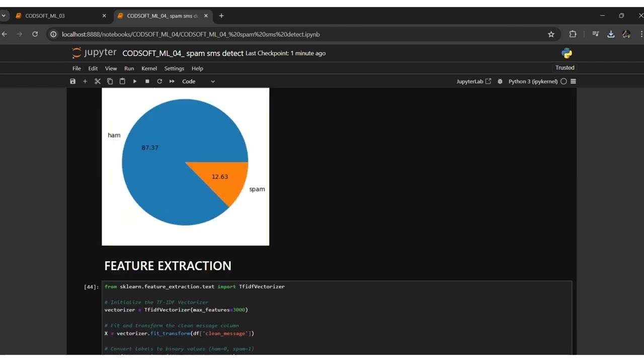
Task: Open the browser profile avatar
Action: pos(626,34)
